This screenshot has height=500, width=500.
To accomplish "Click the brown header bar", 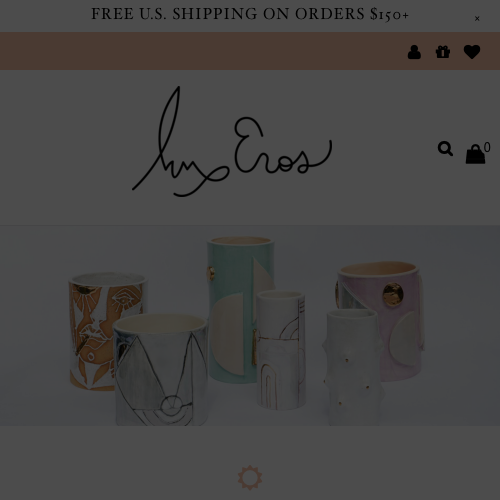I will click(x=200, y=51).
